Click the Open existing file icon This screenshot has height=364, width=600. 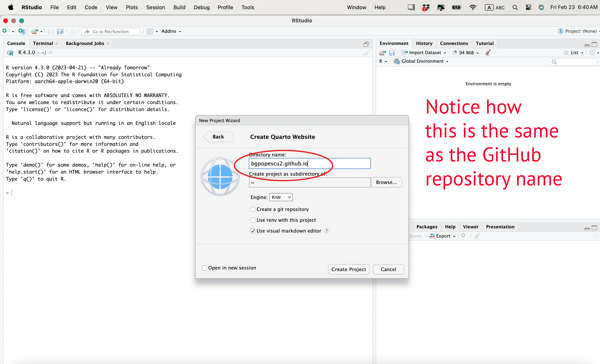coord(35,31)
